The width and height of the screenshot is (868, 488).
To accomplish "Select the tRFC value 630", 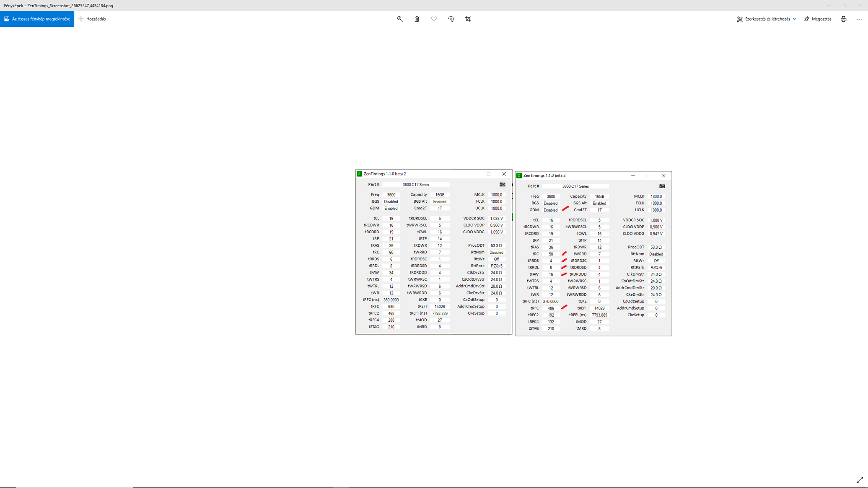I will pyautogui.click(x=391, y=307).
